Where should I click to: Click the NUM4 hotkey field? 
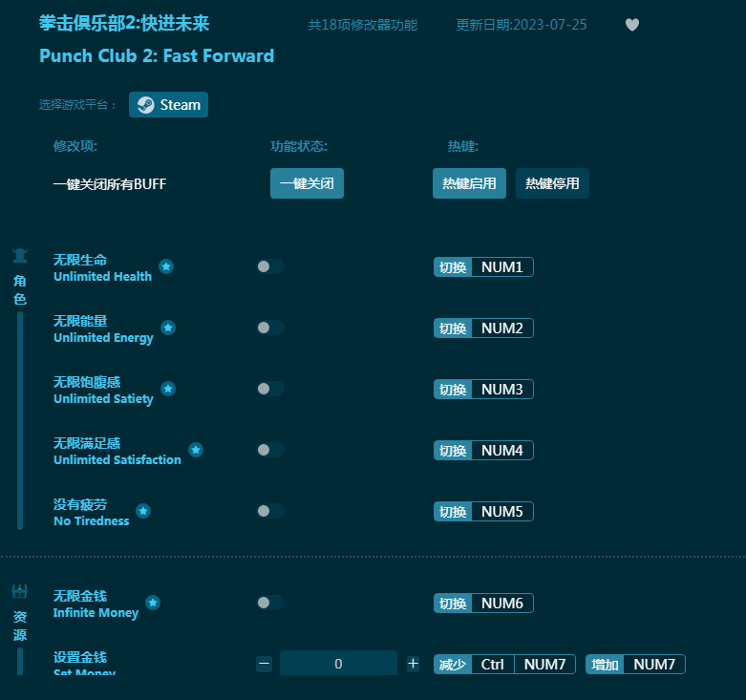click(x=502, y=451)
